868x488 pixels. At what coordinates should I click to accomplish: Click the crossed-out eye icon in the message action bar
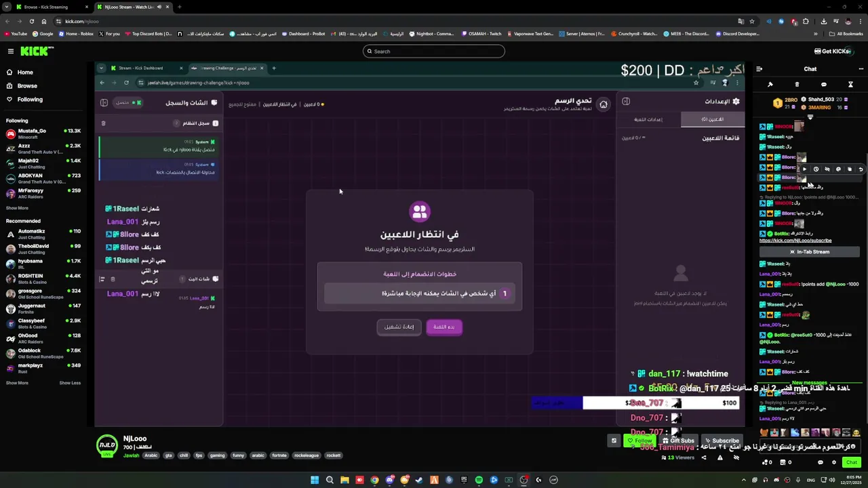pyautogui.click(x=827, y=169)
